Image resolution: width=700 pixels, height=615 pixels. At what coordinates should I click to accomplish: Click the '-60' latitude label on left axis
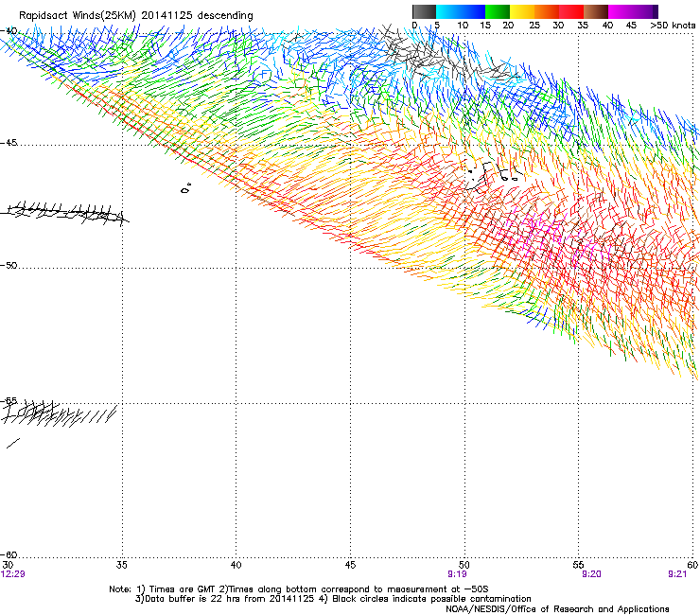tap(9, 554)
